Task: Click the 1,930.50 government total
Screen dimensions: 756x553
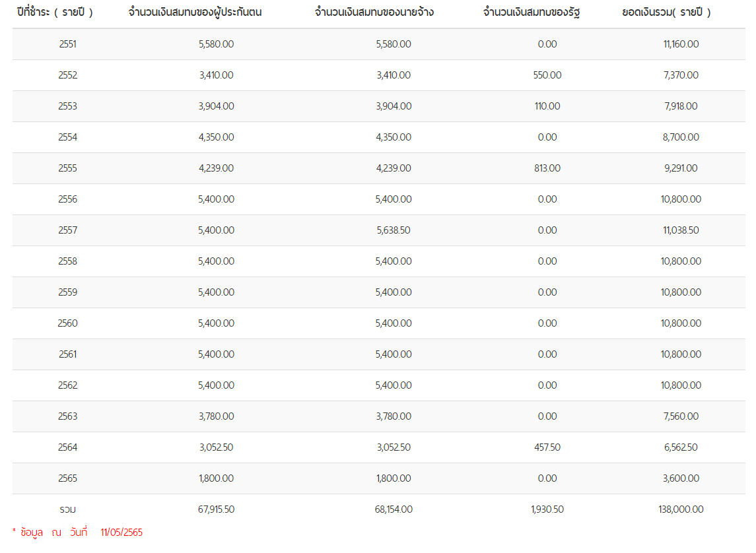Action: [x=547, y=509]
